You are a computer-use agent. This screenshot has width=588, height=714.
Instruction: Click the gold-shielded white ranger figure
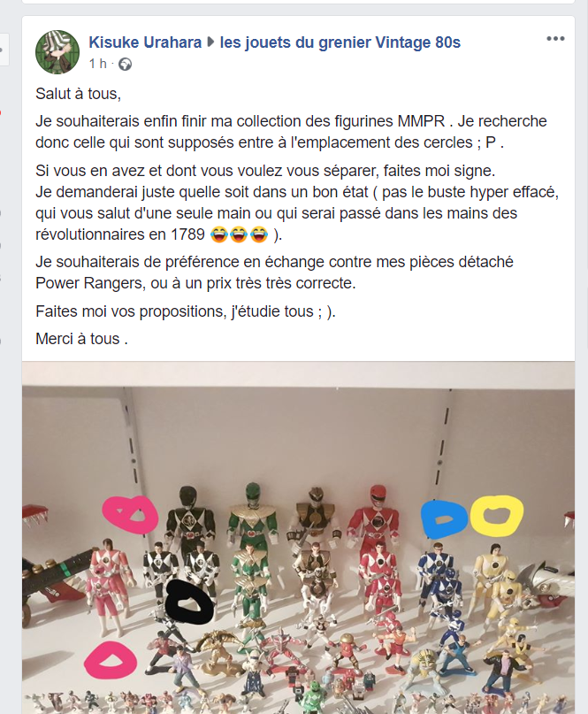(x=315, y=515)
